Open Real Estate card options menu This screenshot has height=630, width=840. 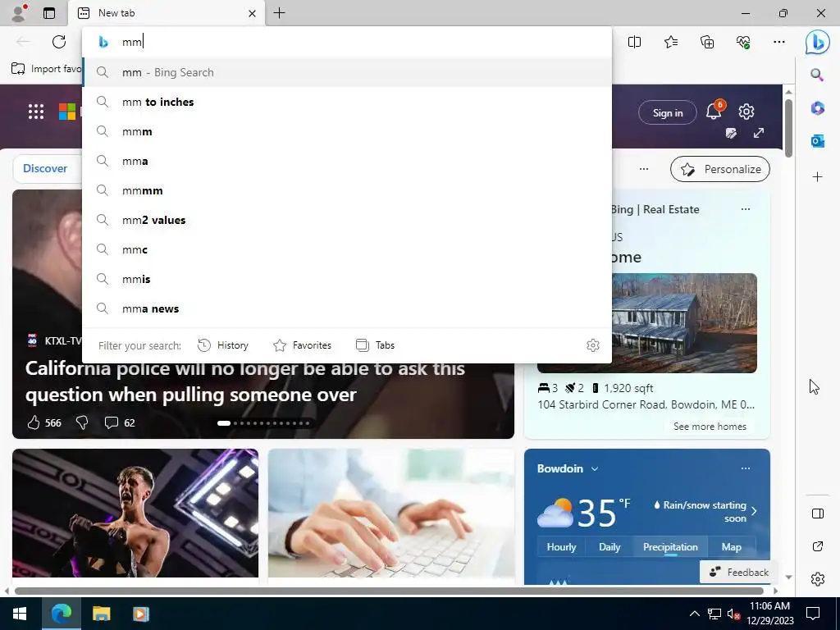click(745, 209)
